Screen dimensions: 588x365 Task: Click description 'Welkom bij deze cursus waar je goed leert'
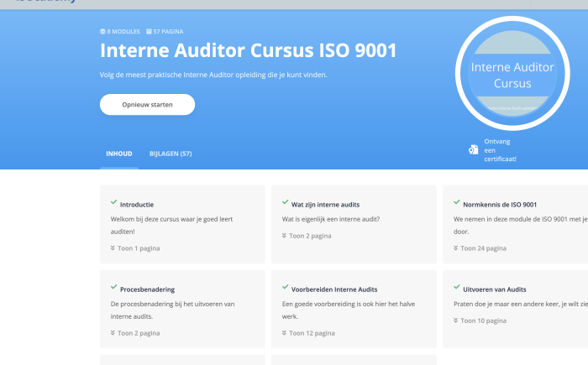pos(171,219)
